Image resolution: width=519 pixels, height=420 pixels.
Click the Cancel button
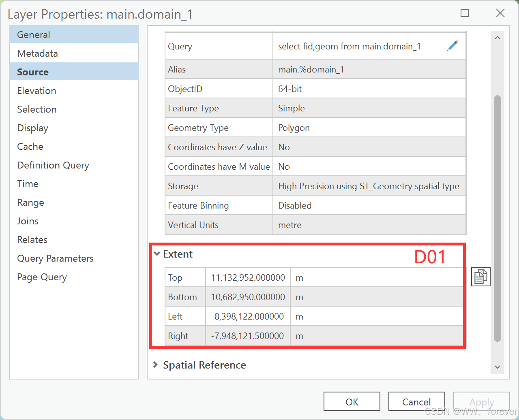point(416,402)
